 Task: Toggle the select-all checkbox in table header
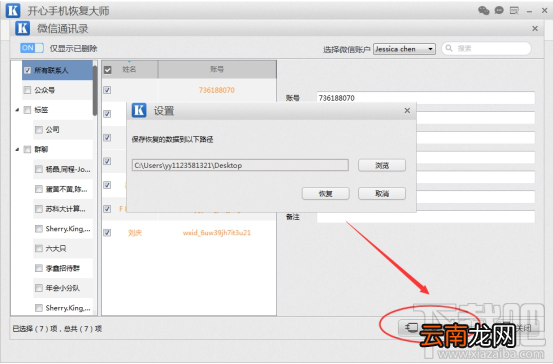(108, 70)
